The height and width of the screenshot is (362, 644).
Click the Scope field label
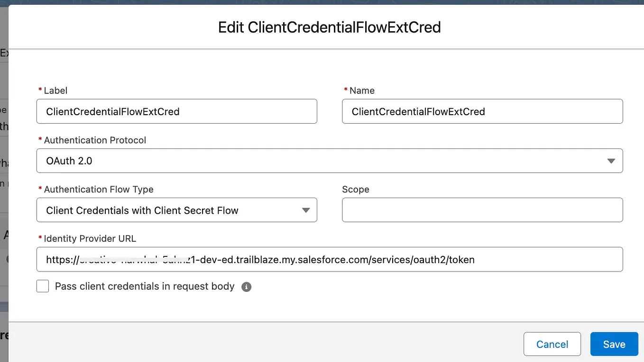[x=356, y=189]
